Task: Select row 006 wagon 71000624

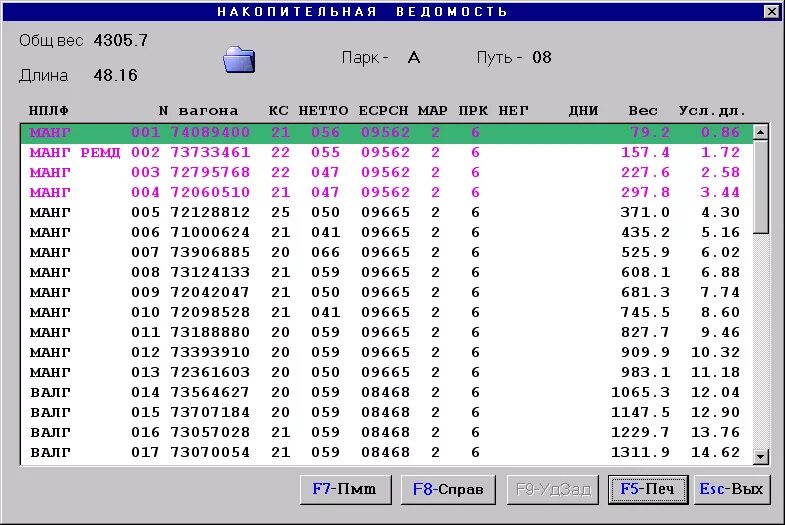Action: 386,233
